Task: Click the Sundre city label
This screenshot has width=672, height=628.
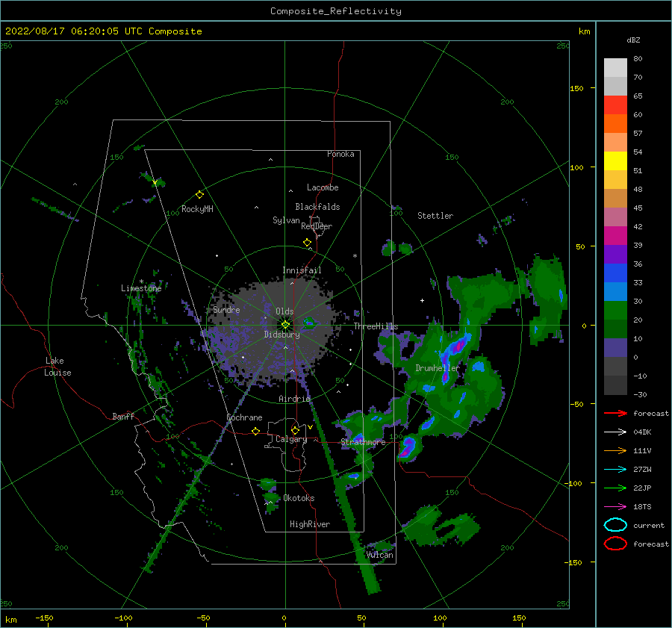Action: (226, 309)
